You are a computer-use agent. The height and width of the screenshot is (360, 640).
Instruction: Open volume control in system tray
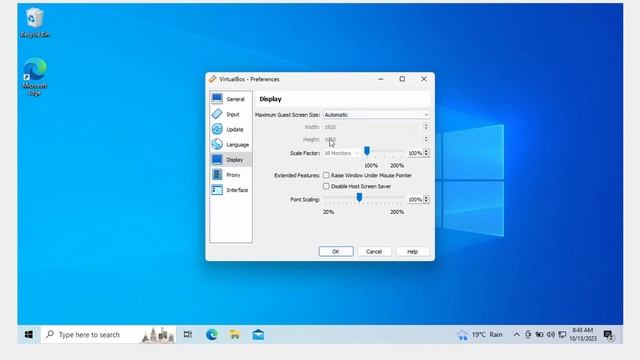[551, 335]
